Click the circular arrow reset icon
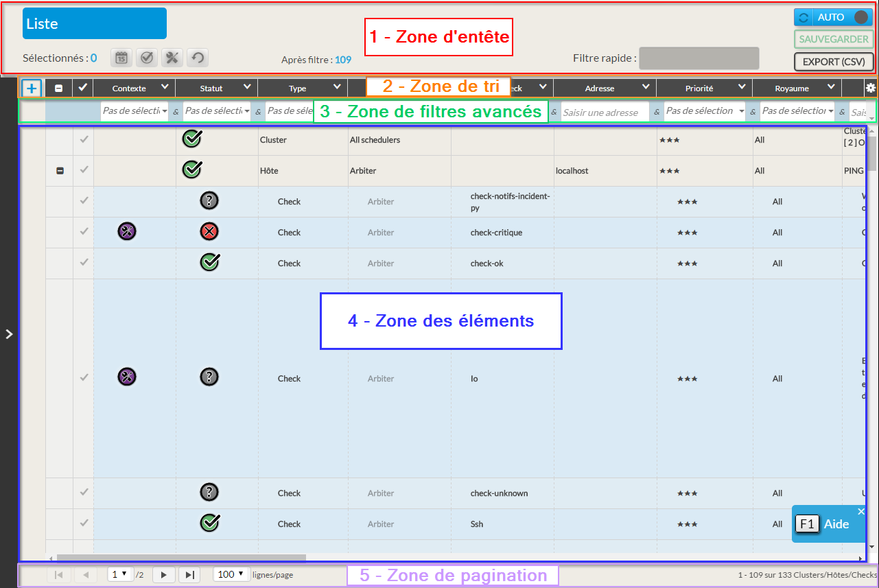 tap(198, 58)
